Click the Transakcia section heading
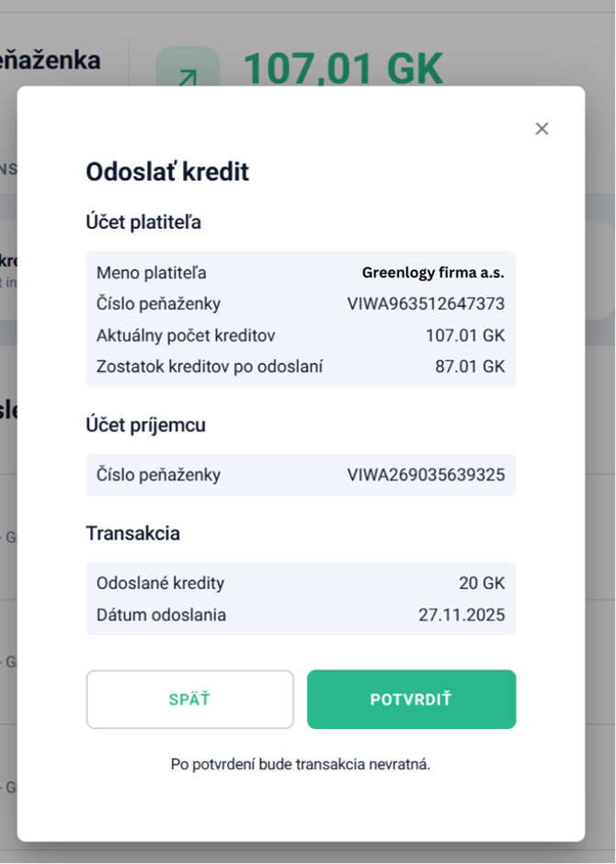616x864 pixels. click(x=132, y=534)
